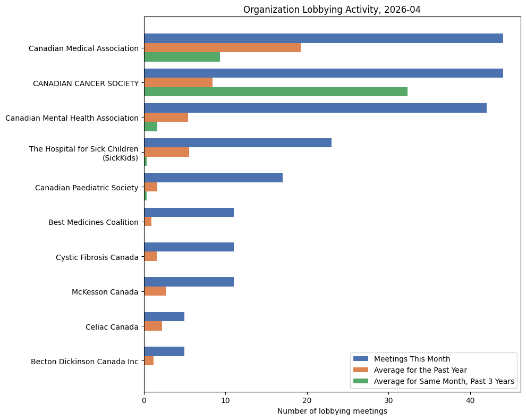The width and height of the screenshot is (526, 420).
Task: Click the chart title 'Organization Lobbying Activity, 2026-04'
Action: coord(332,10)
